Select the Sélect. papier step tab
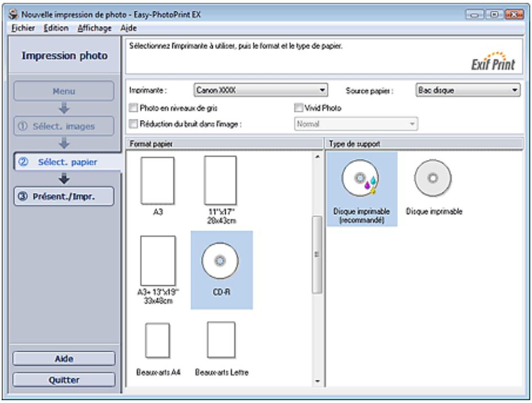This screenshot has width=532, height=403. pyautogui.click(x=67, y=162)
